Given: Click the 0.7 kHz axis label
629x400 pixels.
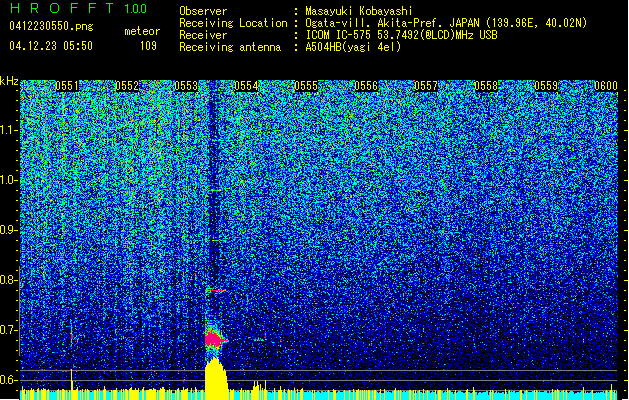Looking at the screenshot, I should pyautogui.click(x=8, y=330).
